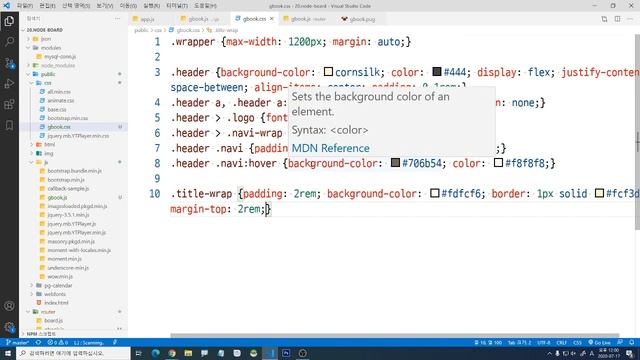Click Go Live in the status bar
The image size is (640, 360).
(599, 342)
